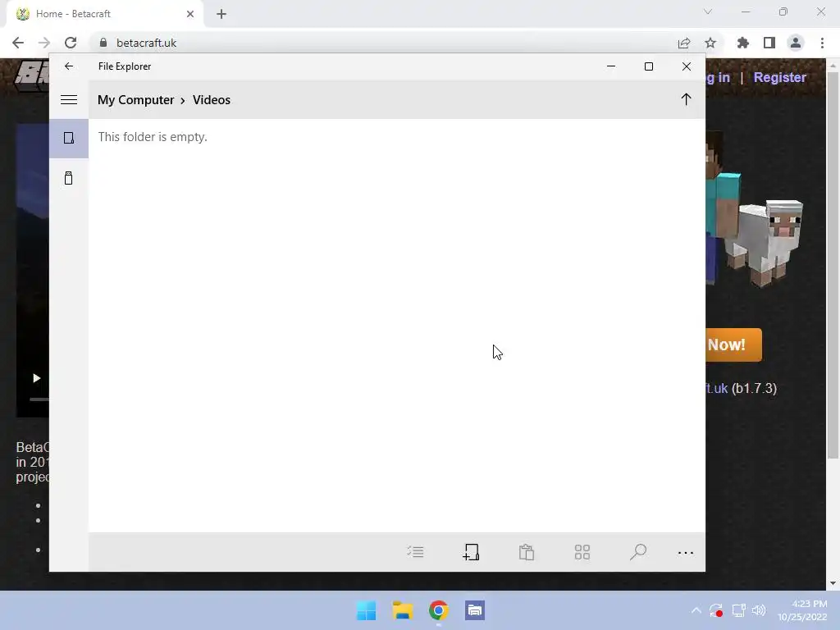This screenshot has width=840, height=630.
Task: Show hidden system tray icons
Action: (x=696, y=610)
